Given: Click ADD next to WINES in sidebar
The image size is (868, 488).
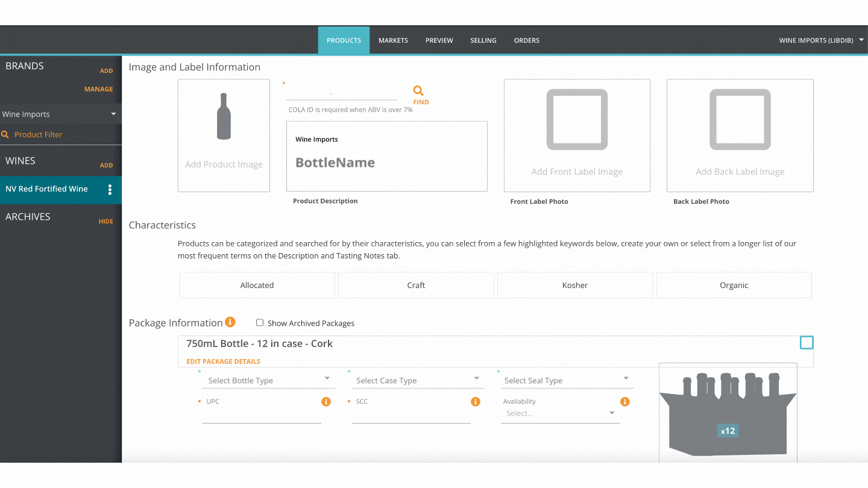Looking at the screenshot, I should 106,165.
